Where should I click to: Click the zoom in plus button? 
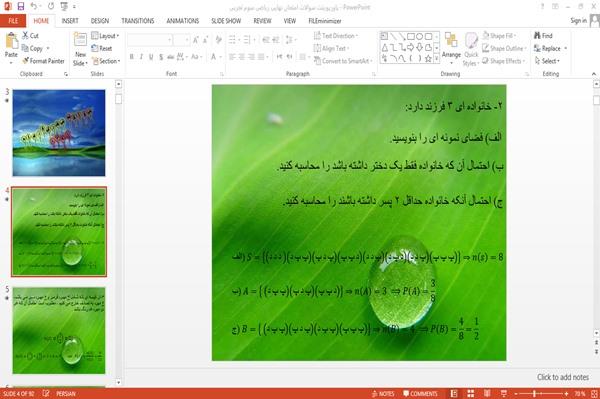pos(566,394)
